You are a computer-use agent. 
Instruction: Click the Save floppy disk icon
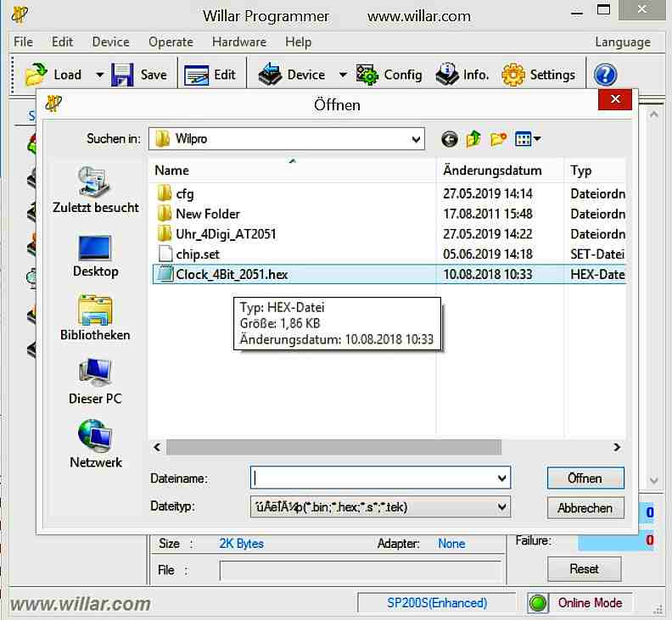coord(122,75)
